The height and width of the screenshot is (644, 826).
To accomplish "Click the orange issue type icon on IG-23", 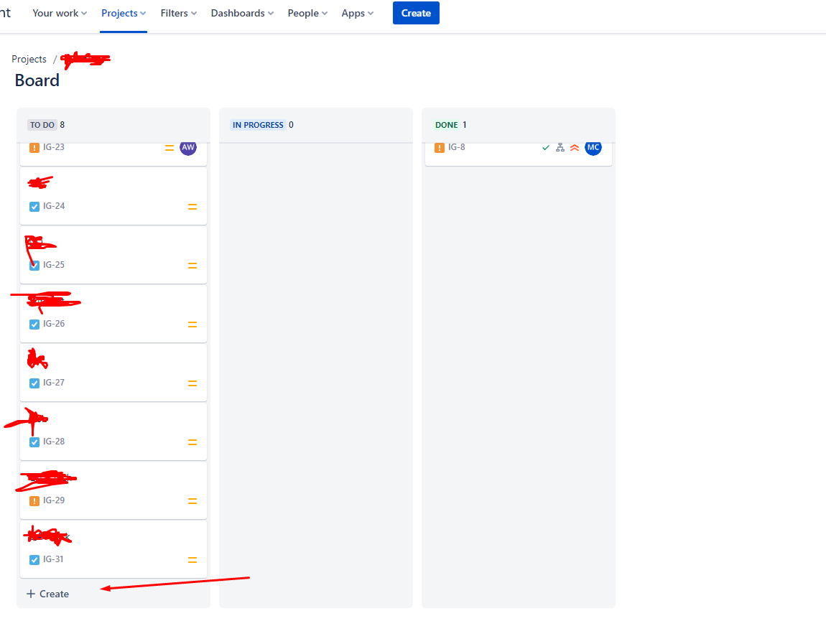I will coord(34,147).
